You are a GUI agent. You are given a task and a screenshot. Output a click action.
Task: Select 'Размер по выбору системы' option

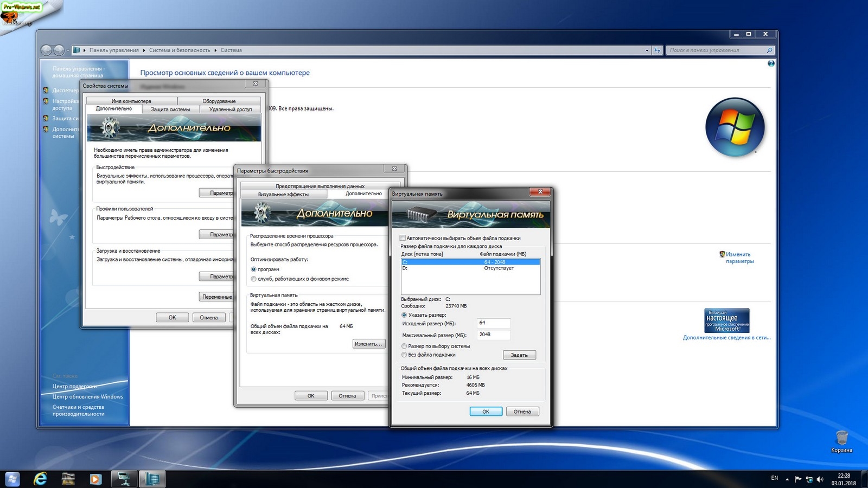(404, 346)
